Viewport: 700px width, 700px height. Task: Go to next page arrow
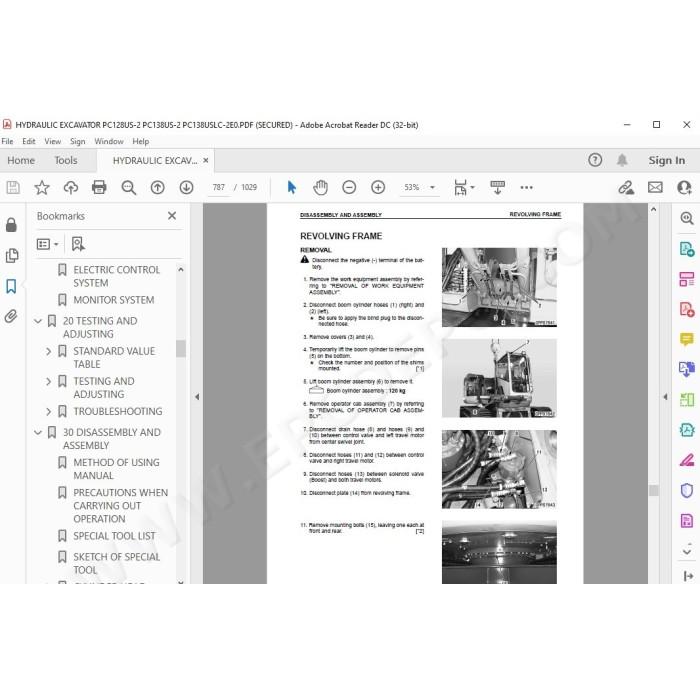point(186,188)
